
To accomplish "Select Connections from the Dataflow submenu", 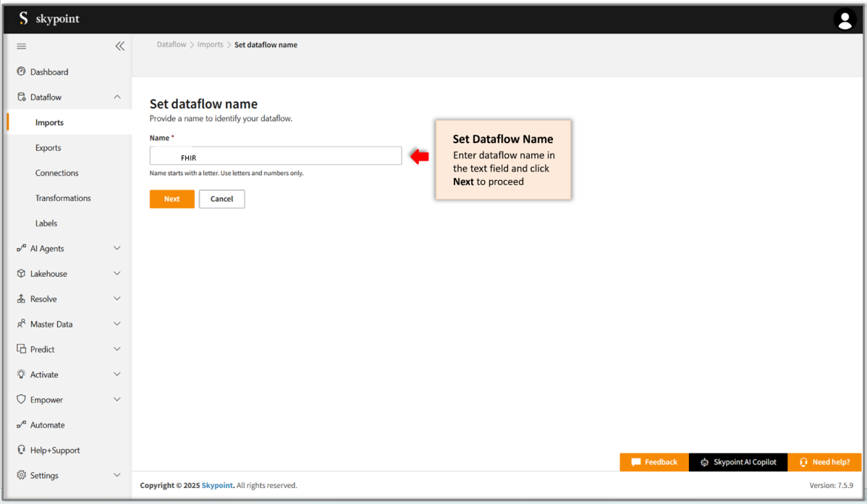I will [56, 173].
